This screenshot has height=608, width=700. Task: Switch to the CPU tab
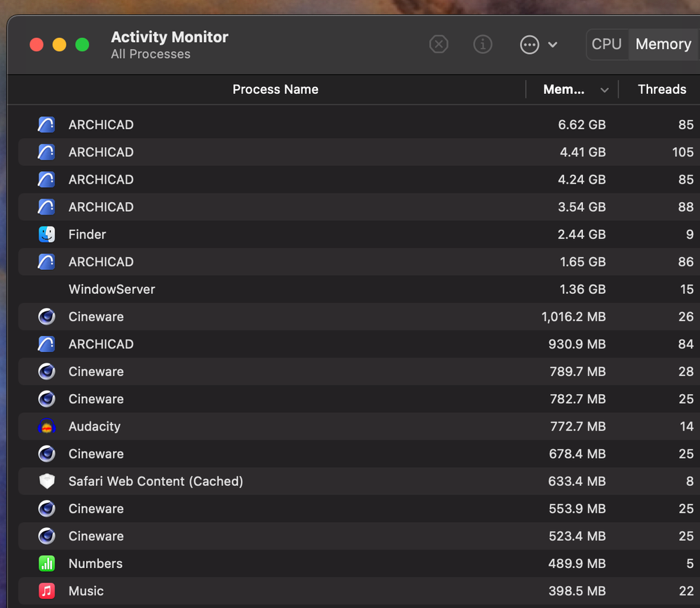[x=607, y=43]
